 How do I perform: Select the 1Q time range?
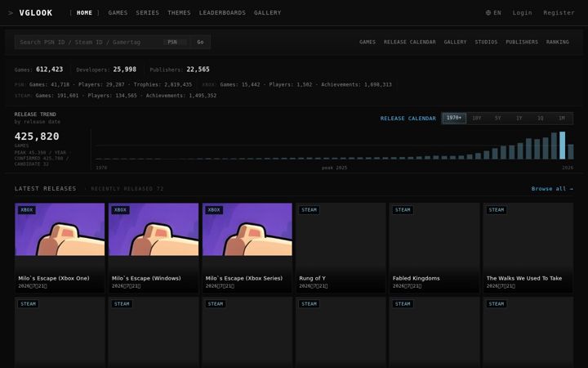(541, 118)
